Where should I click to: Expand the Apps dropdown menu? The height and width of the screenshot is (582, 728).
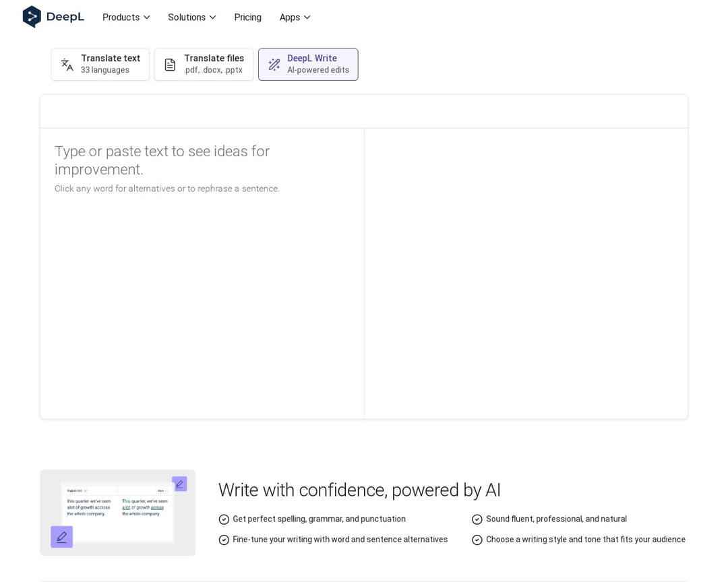(295, 18)
